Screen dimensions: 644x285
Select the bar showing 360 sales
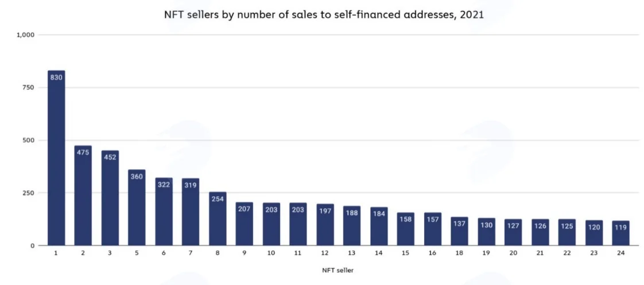click(137, 208)
